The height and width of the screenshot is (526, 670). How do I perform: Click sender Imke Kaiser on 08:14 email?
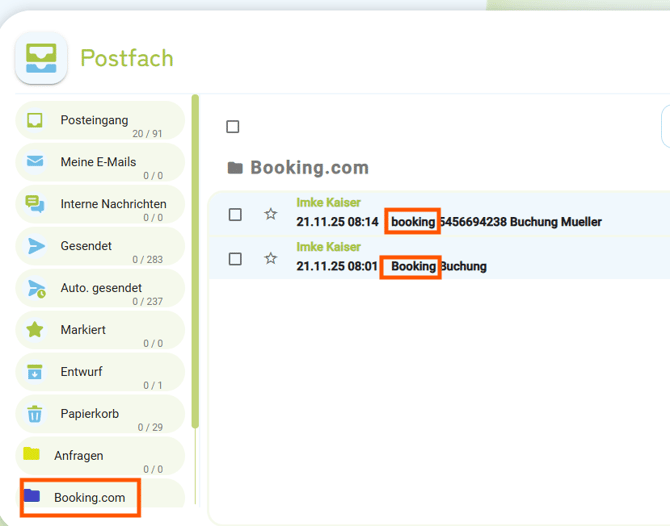pos(328,203)
